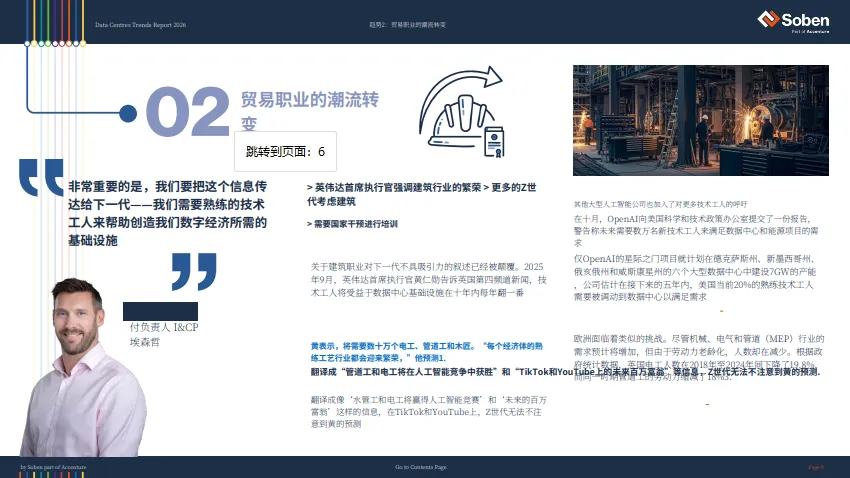
Task: Open the Go to Contents Page link
Action: 421,467
